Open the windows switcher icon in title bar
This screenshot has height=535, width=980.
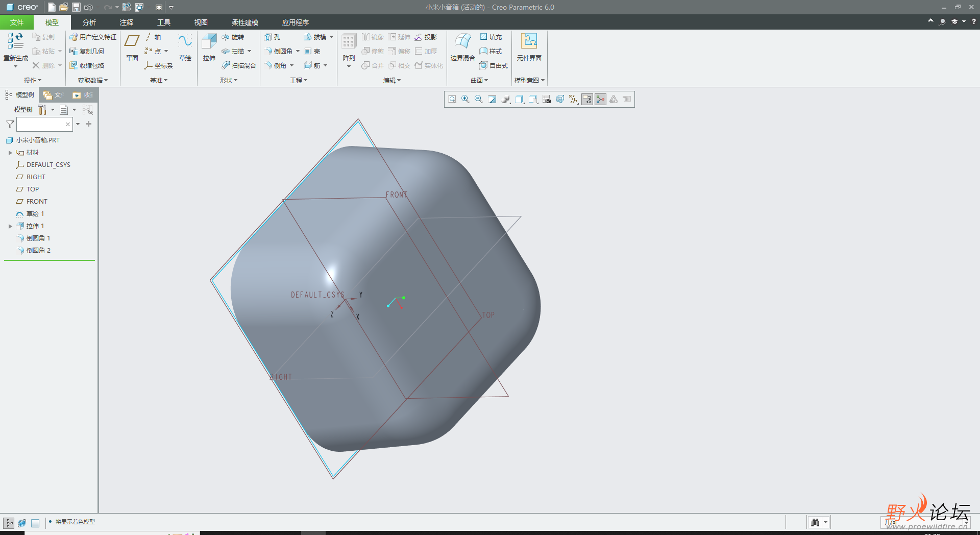point(139,7)
